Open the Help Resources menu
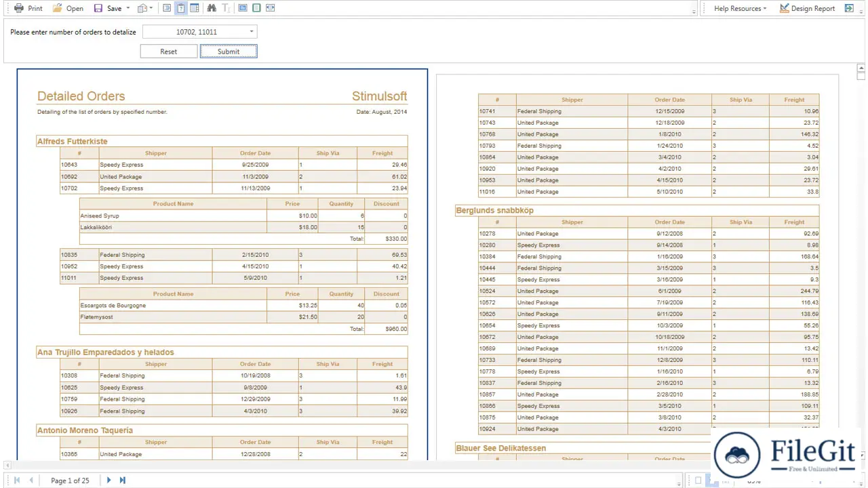This screenshot has height=488, width=868. tap(740, 8)
